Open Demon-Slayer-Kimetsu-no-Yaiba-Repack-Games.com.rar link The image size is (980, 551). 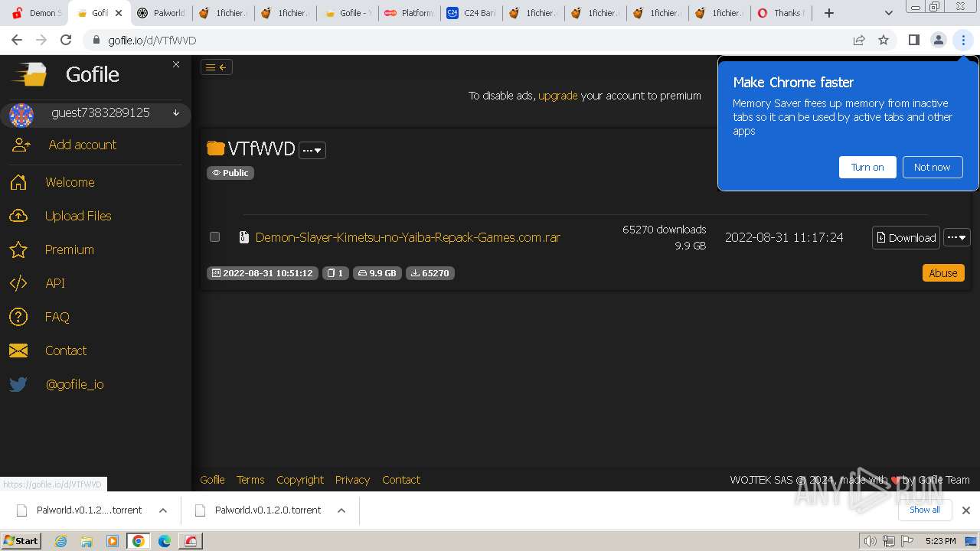408,237
